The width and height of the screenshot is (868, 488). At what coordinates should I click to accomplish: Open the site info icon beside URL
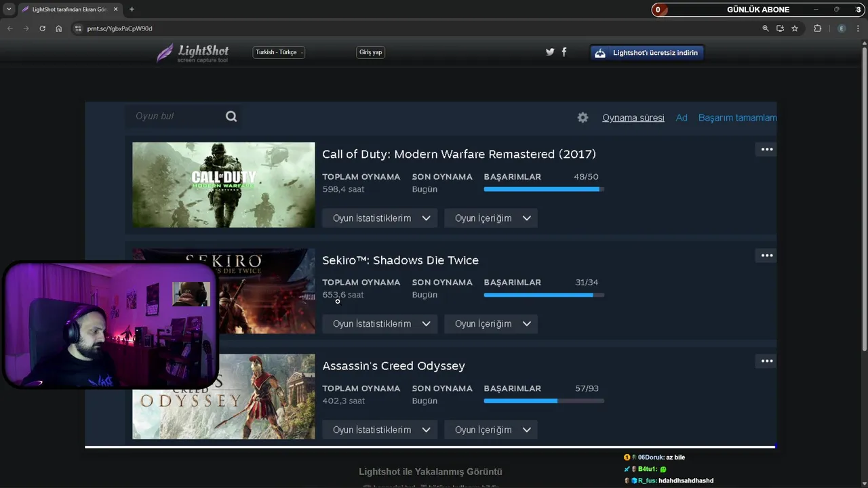[x=78, y=28]
